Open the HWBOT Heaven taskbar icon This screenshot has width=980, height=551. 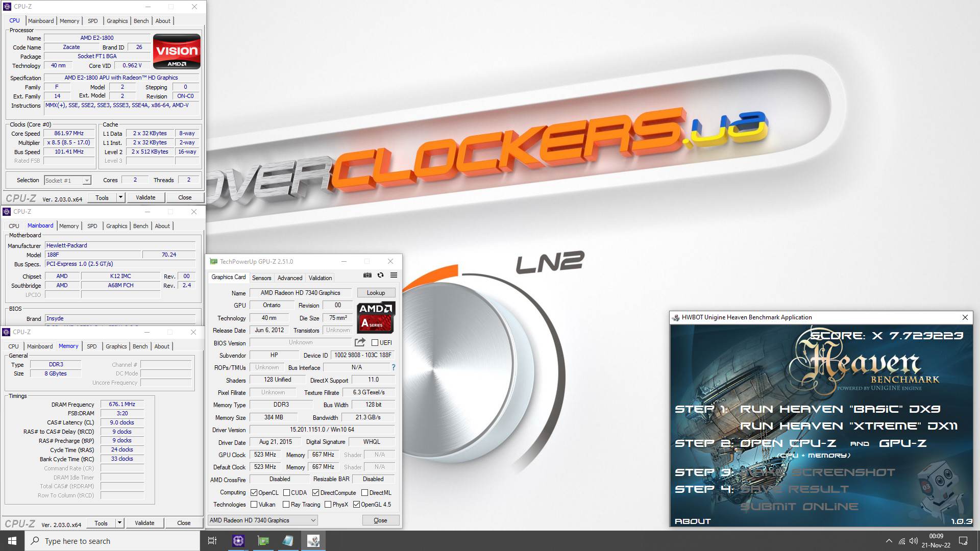(313, 541)
